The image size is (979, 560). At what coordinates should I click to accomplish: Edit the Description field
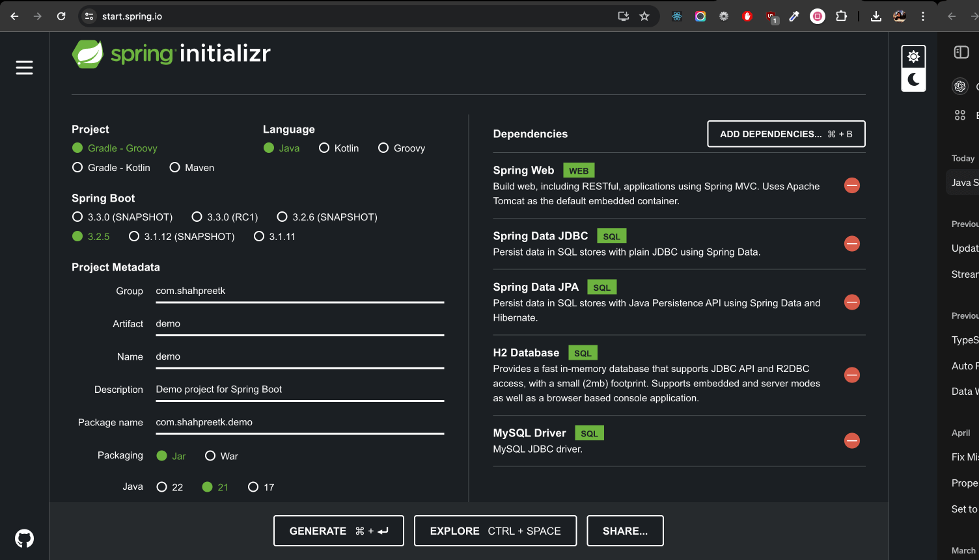(300, 390)
